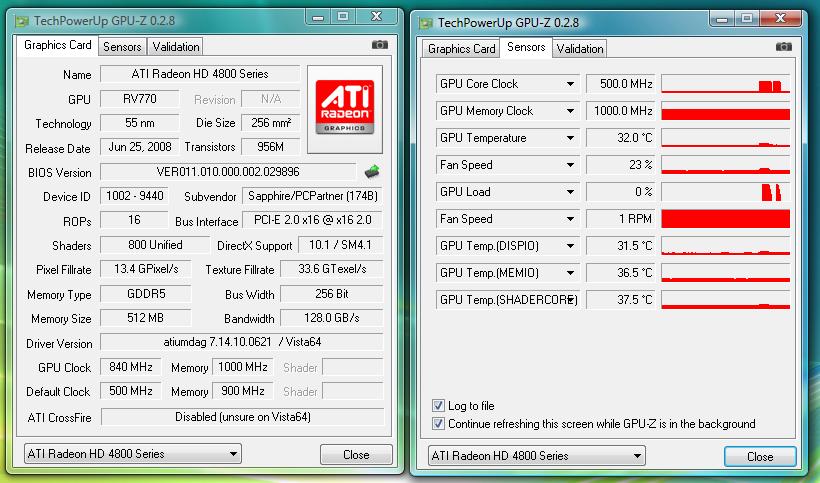Click the 32.0 °C GPU temperature value
820x483 pixels.
[x=621, y=138]
